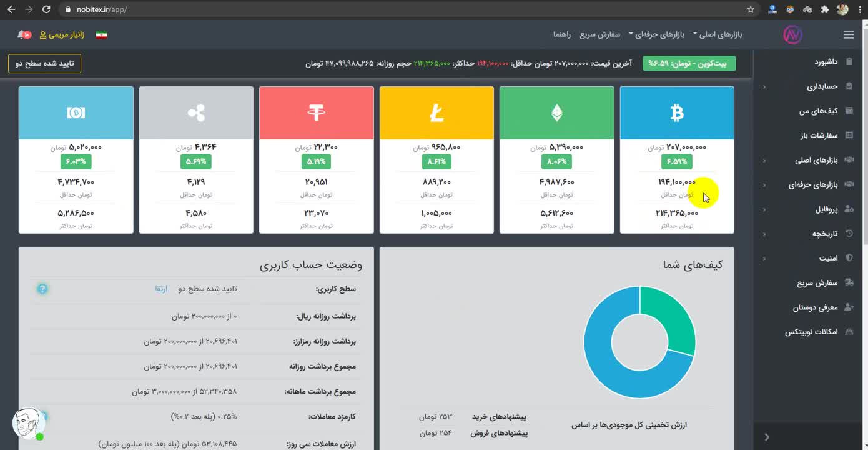The width and height of the screenshot is (868, 450).
Task: Click the hamburger menu icon
Action: (848, 35)
